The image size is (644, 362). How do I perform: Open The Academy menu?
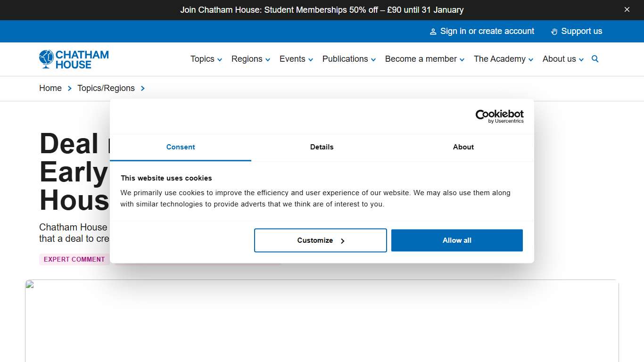503,59
